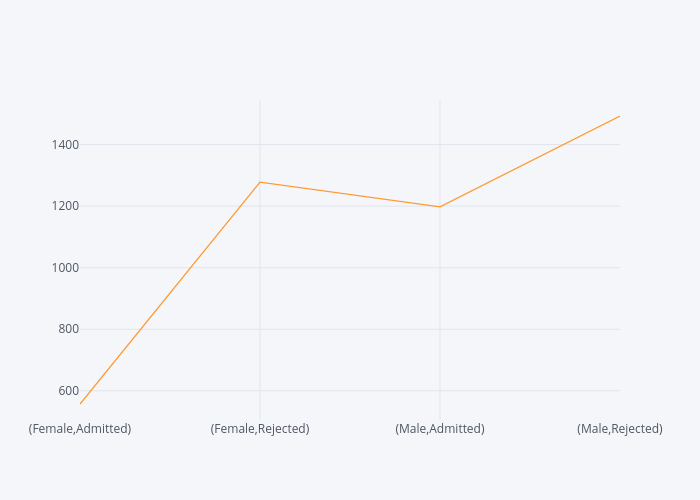This screenshot has width=700, height=500.
Task: Click the rising segment between Female,Admitted and Female,Rejected
Action: pos(170,293)
